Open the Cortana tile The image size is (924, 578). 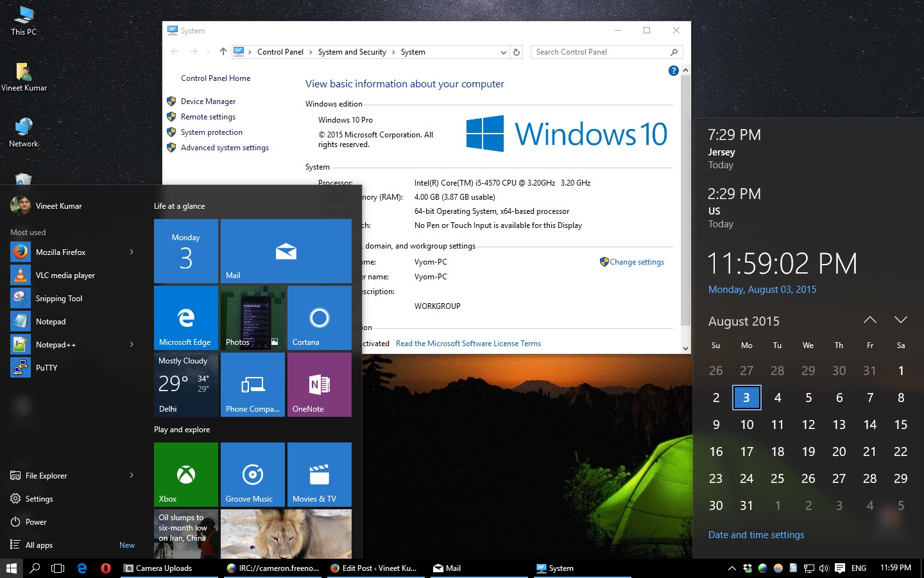pos(320,318)
